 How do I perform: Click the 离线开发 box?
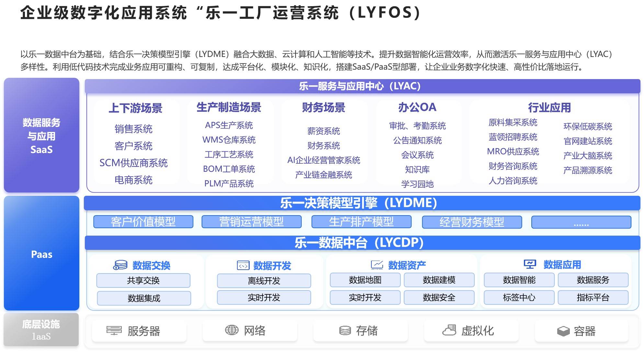click(264, 281)
